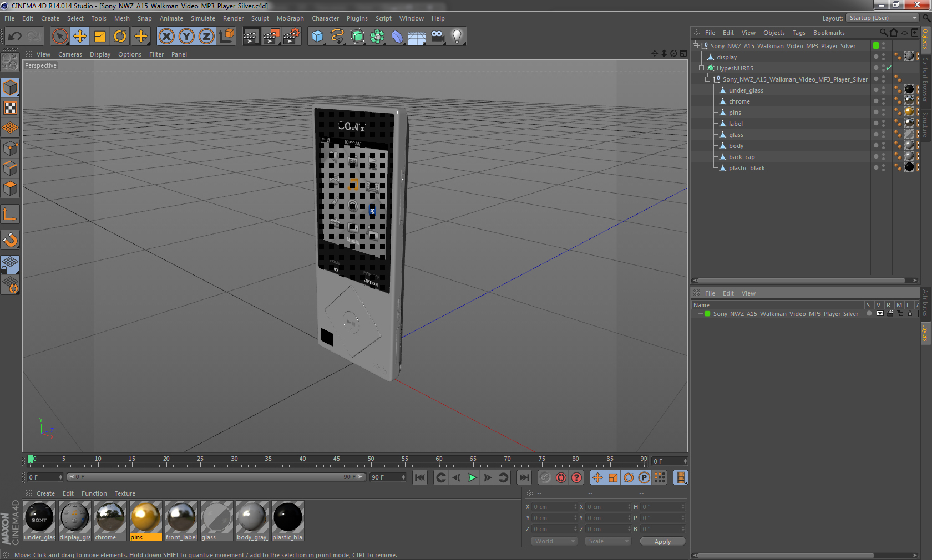932x560 pixels.
Task: Activate the Rotate tool in top toolbar
Action: 120,37
